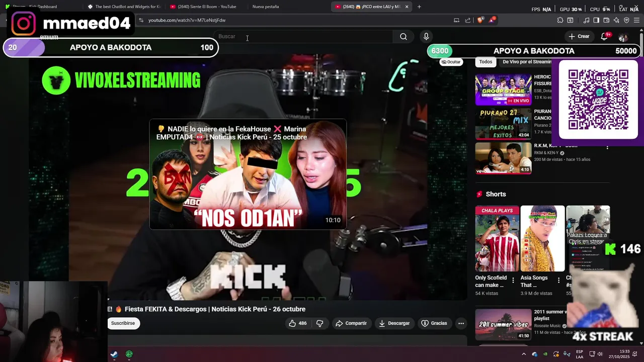Click the Crear button

[x=579, y=36]
